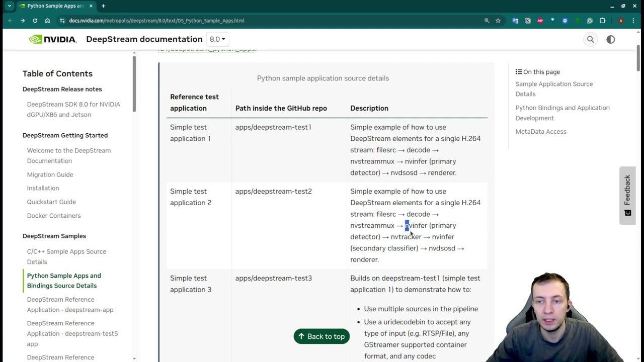The width and height of the screenshot is (644, 362).
Task: Open DeepStream SDK 8.0 for NVIDIA dGPU/X86 link
Action: click(73, 110)
